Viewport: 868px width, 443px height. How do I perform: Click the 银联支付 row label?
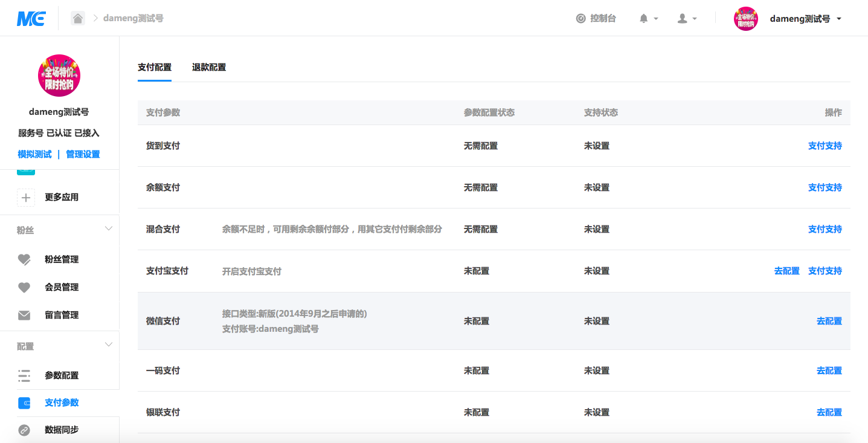(163, 412)
